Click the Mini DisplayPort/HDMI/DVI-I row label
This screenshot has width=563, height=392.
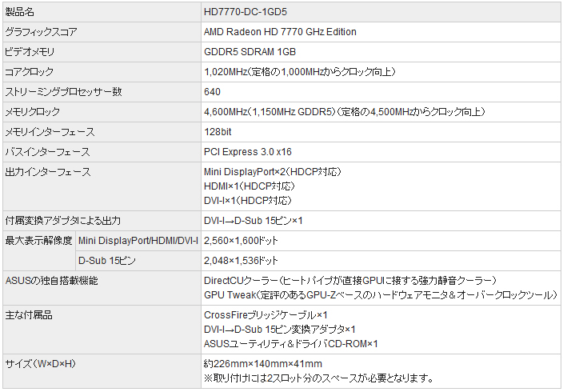click(x=138, y=240)
